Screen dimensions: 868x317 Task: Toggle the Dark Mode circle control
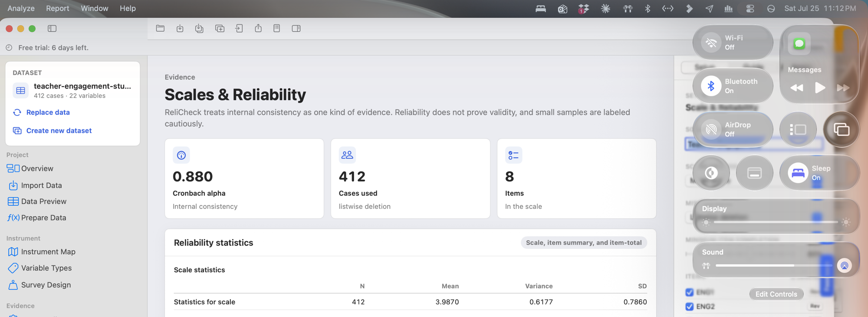coord(711,173)
